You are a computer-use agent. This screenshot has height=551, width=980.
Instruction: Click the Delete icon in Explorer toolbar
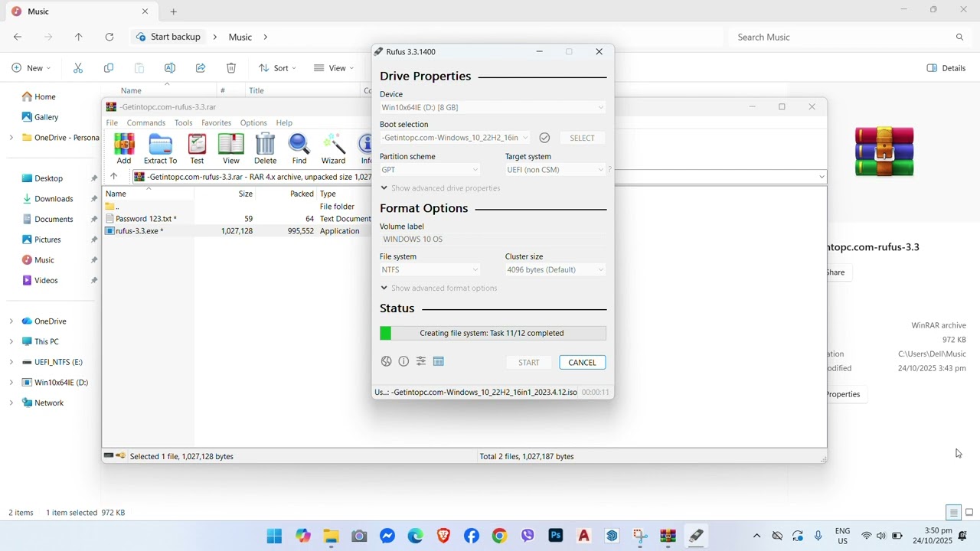pyautogui.click(x=231, y=68)
